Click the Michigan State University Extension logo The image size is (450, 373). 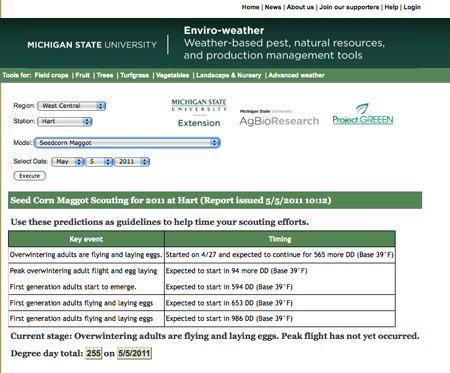pos(199,113)
